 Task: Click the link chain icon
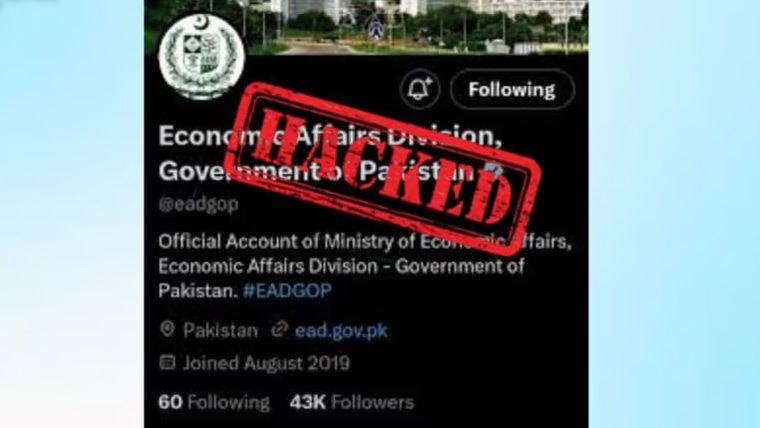[x=279, y=330]
